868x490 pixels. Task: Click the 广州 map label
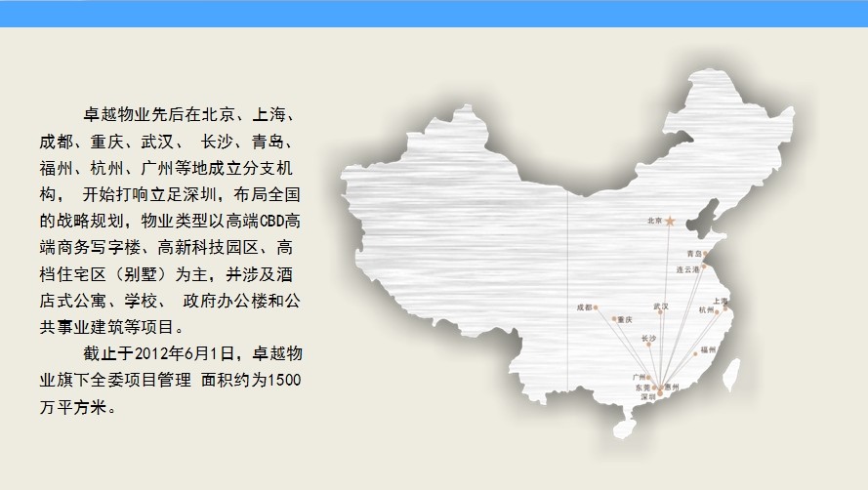click(640, 378)
